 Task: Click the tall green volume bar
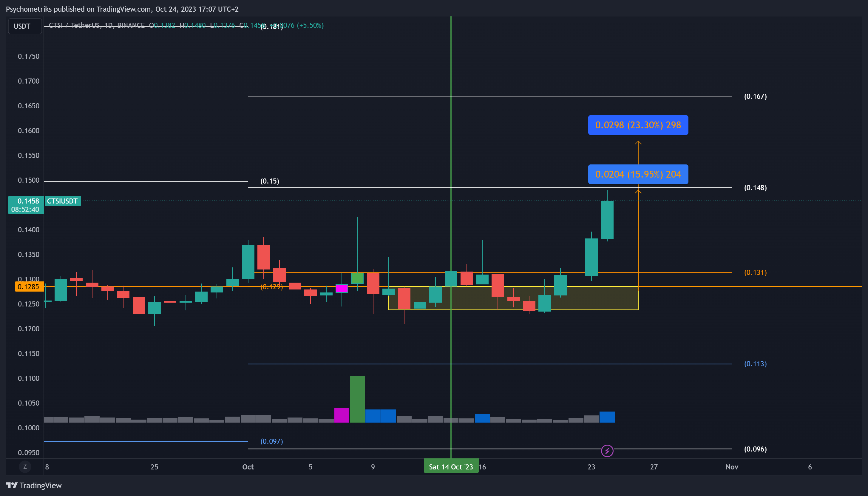(357, 399)
